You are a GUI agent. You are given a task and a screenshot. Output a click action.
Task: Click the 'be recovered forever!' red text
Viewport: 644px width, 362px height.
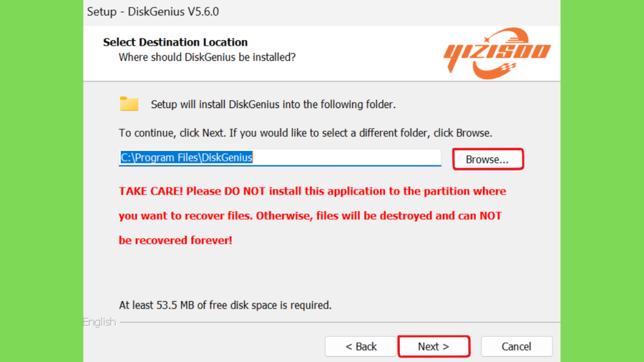tap(175, 240)
